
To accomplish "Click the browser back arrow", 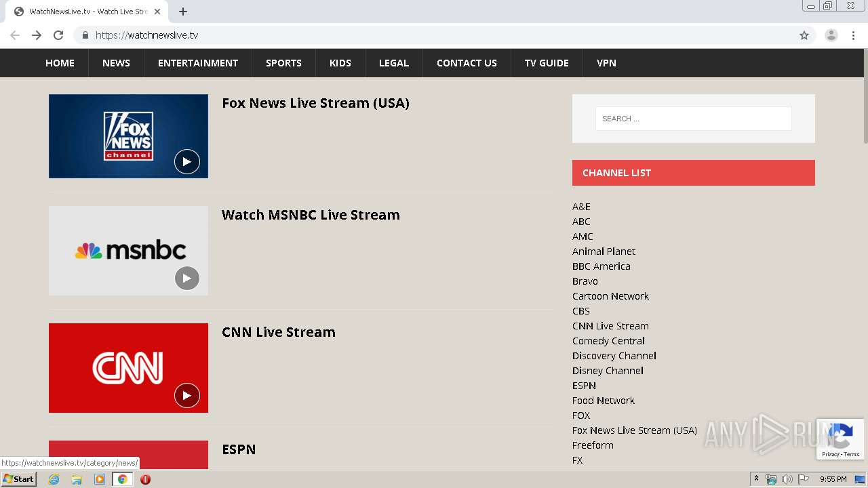I will tap(15, 35).
